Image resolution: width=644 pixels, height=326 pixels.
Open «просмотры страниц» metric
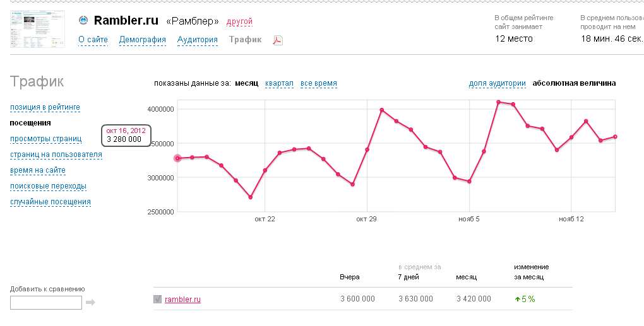click(x=46, y=139)
